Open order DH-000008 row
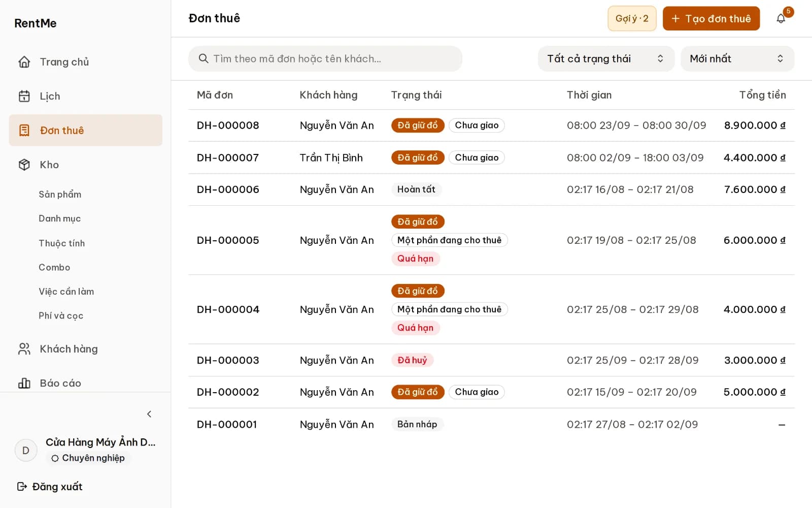The height and width of the screenshot is (508, 812). coord(491,125)
